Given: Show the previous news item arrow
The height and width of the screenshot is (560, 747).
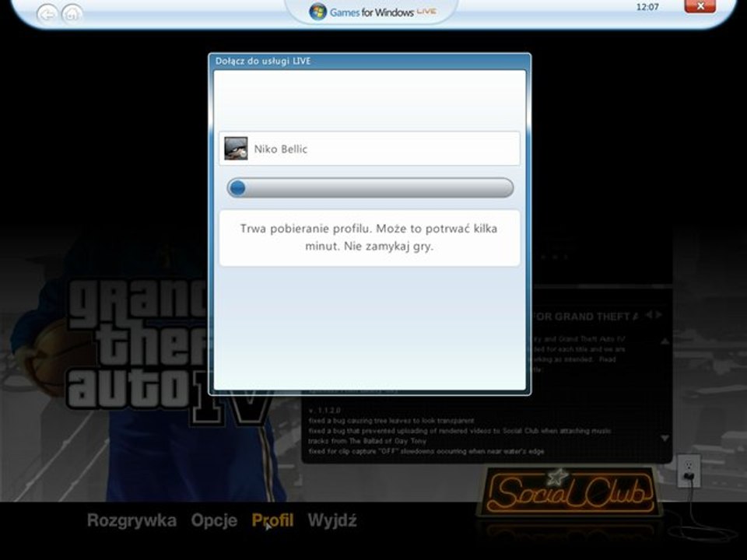Looking at the screenshot, I should (x=648, y=315).
